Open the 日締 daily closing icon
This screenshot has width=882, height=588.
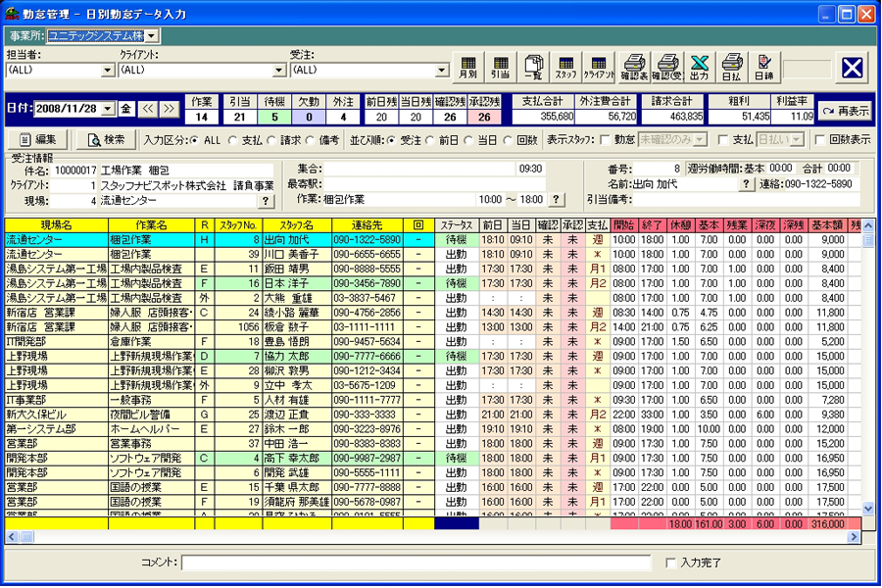tap(763, 66)
